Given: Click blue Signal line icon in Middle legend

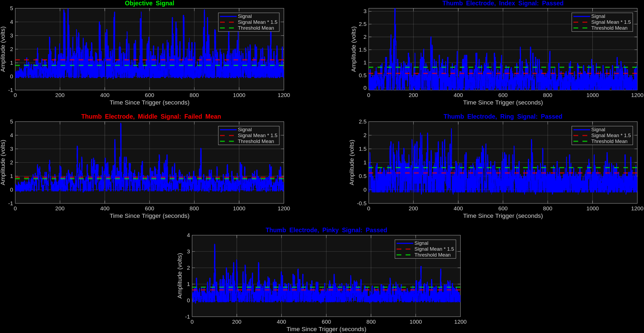Looking at the screenshot, I should point(228,130).
